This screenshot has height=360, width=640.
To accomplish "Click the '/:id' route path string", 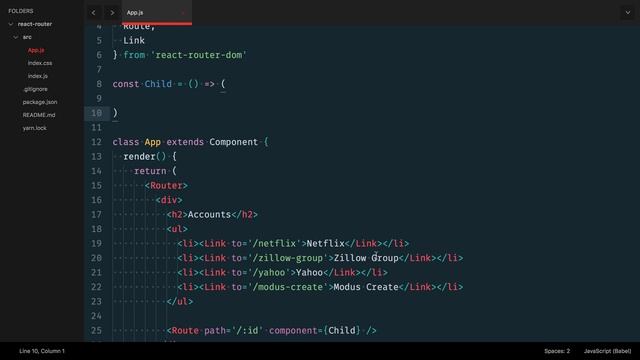I will click(247, 330).
